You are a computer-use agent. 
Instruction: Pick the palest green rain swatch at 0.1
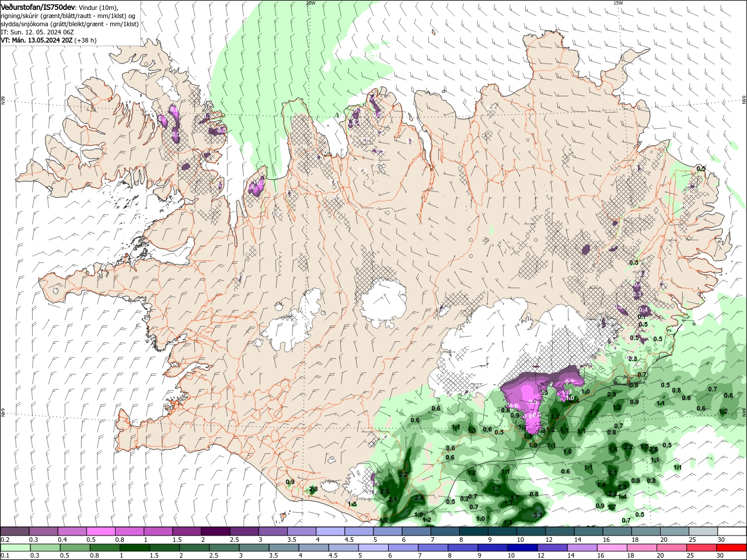[15, 548]
